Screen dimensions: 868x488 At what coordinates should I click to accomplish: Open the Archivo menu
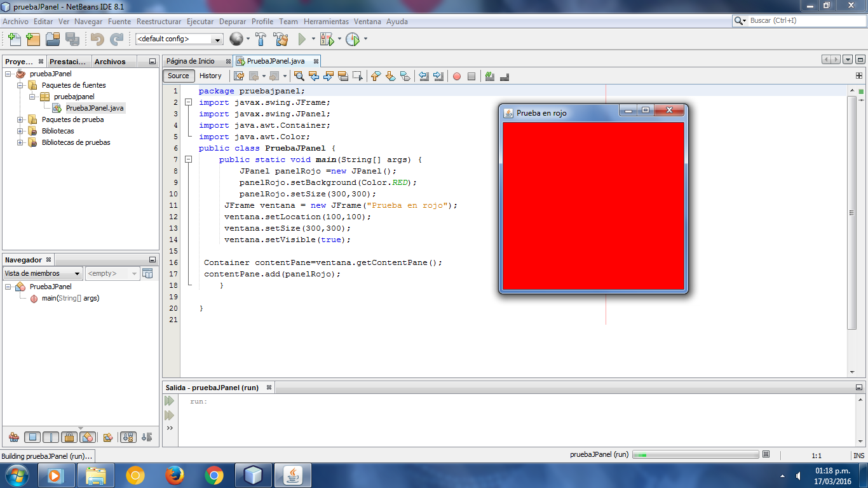15,22
